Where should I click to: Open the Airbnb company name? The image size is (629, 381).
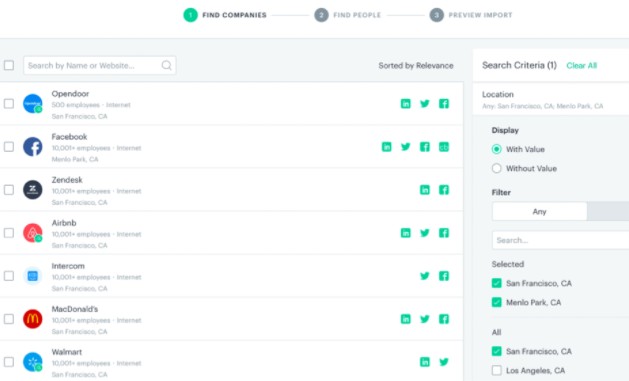click(x=64, y=223)
